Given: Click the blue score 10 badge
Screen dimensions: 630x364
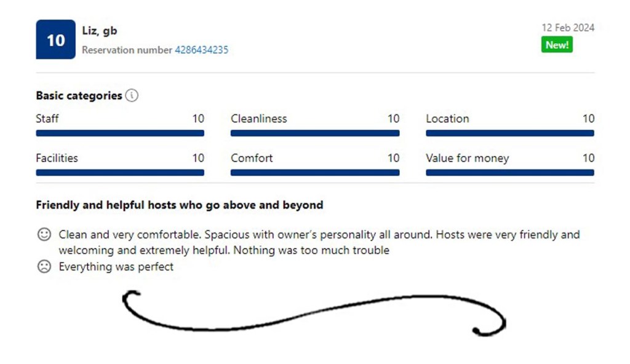Looking at the screenshot, I should (x=55, y=40).
